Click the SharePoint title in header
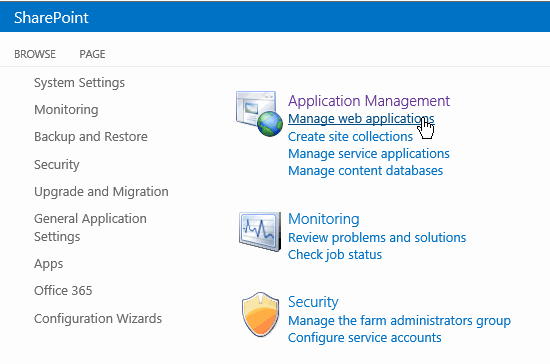The height and width of the screenshot is (364, 550). click(51, 18)
